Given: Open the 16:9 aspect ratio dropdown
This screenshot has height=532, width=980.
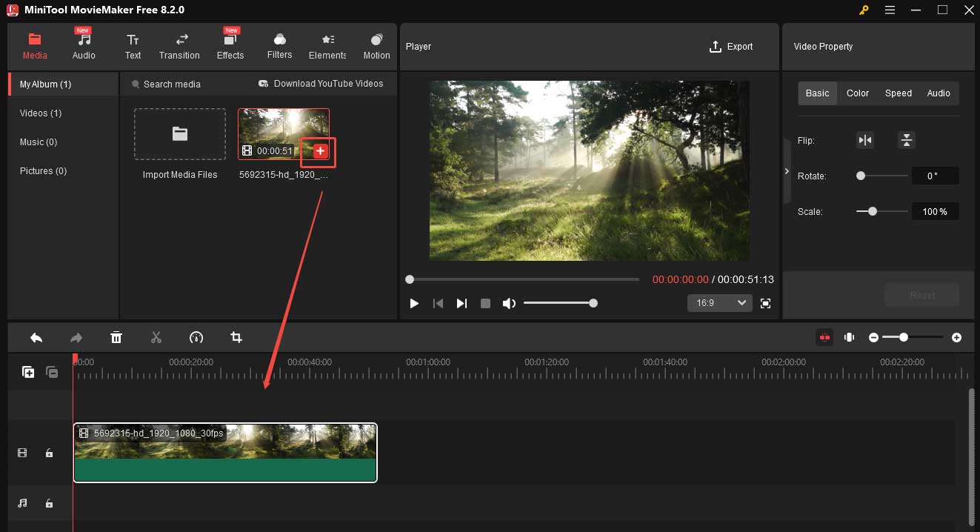Looking at the screenshot, I should 719,303.
